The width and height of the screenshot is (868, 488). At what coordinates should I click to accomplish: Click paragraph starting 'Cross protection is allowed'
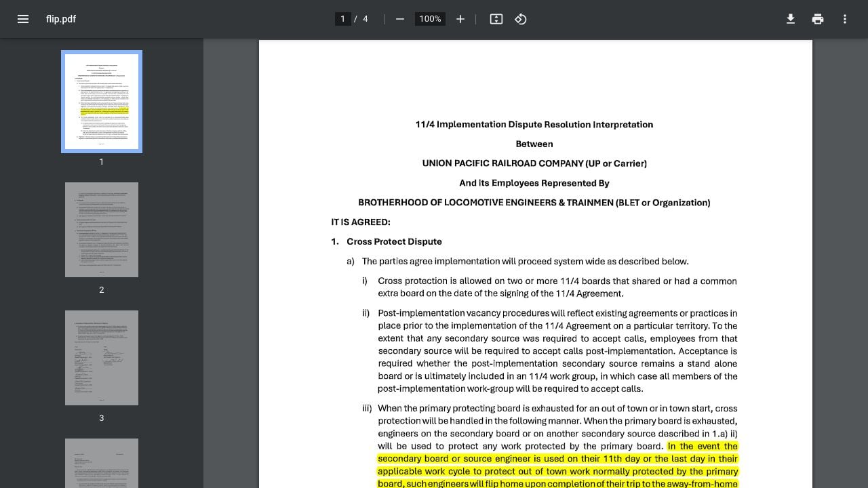[x=557, y=287]
